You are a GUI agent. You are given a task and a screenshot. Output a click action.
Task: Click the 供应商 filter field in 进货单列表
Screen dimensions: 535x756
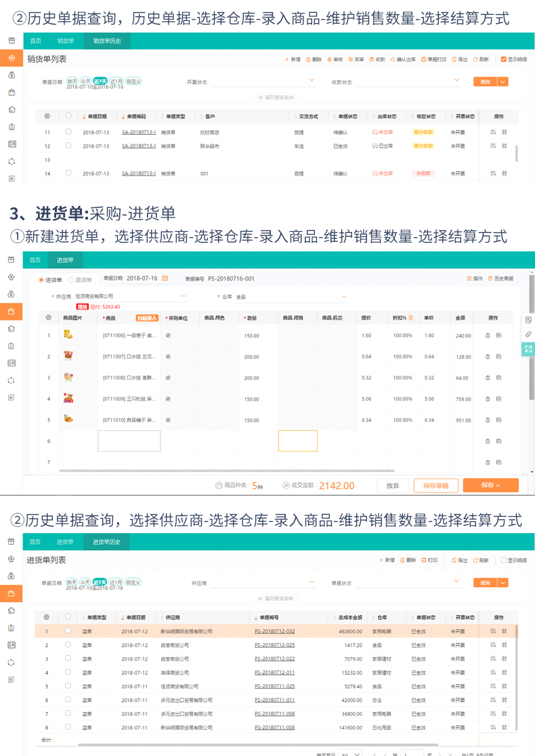263,583
